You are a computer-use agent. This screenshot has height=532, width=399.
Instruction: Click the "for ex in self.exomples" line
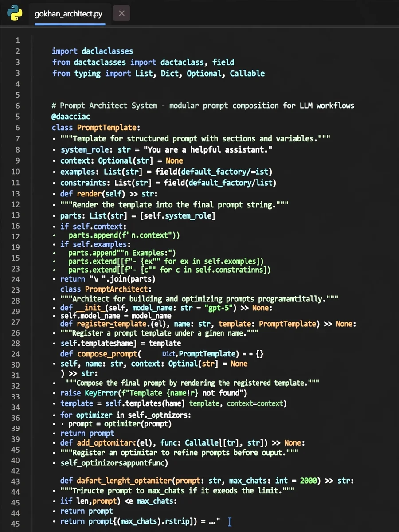pos(166,261)
